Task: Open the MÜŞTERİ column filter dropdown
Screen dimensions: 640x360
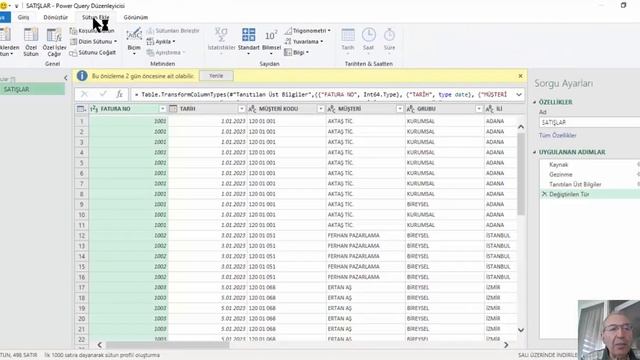Action: (400, 109)
